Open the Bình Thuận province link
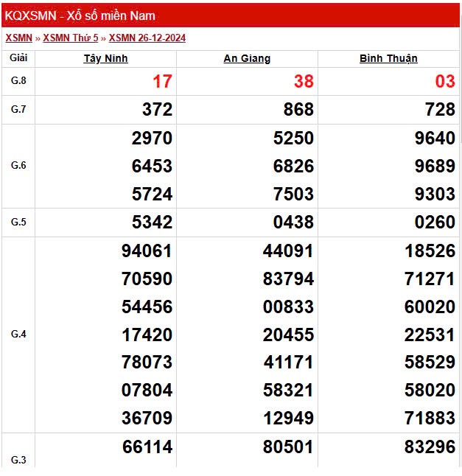462x476 pixels. click(x=388, y=59)
